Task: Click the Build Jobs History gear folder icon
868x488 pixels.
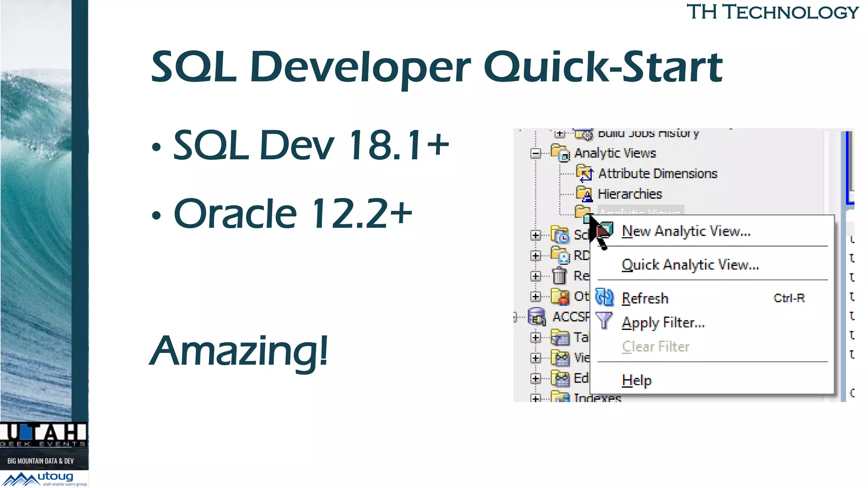Action: pos(584,134)
